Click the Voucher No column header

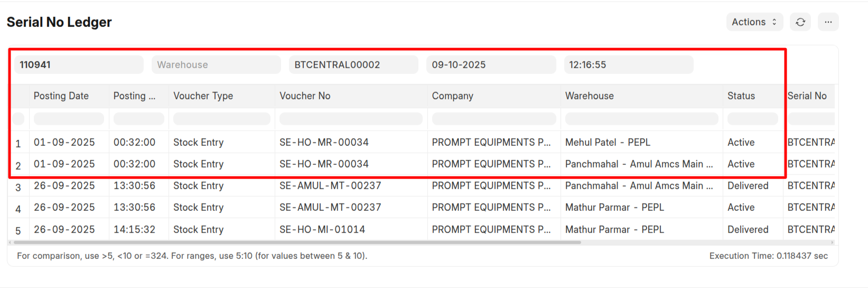305,96
